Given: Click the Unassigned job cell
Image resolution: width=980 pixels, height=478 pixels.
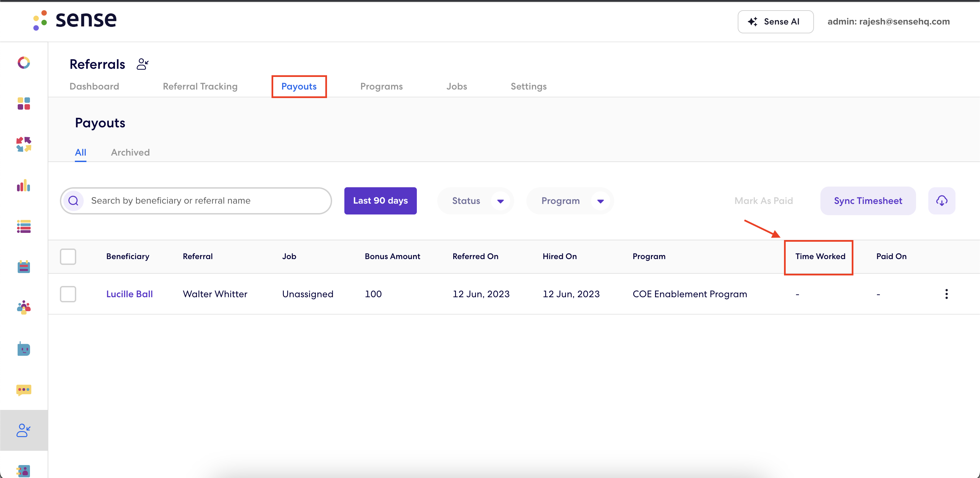Looking at the screenshot, I should coord(308,294).
